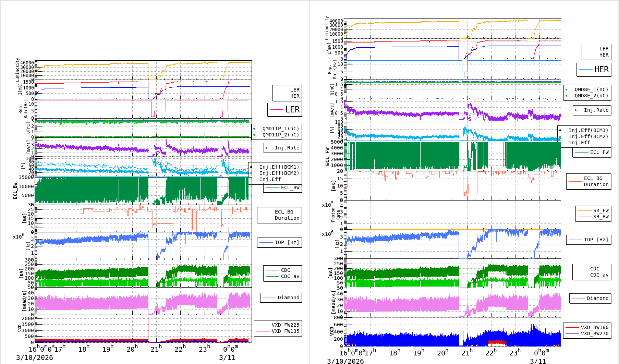Image resolution: width=619 pixels, height=364 pixels.
Task: Click the right panel's TOP [Hz] legend
Action: click(588, 240)
